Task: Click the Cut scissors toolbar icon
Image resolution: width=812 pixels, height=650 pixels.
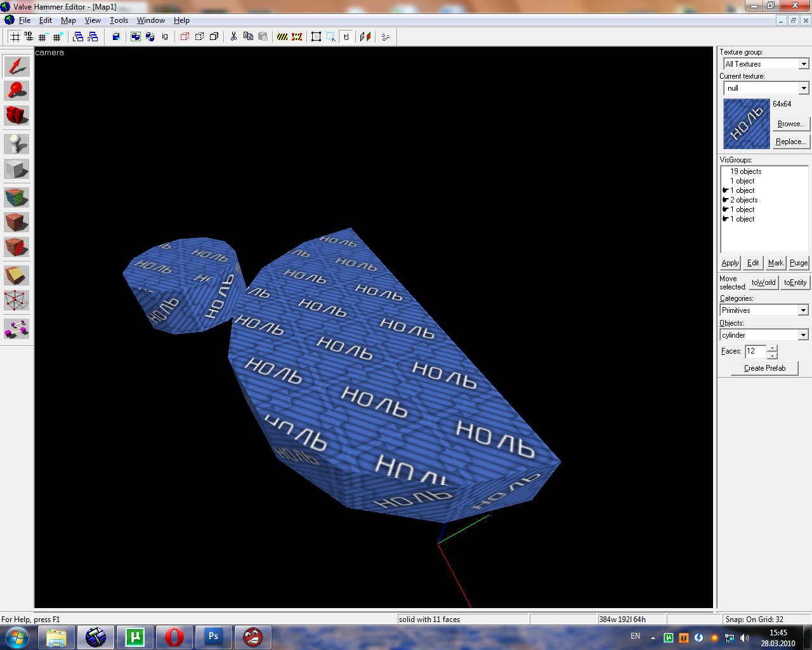Action: 233,37
